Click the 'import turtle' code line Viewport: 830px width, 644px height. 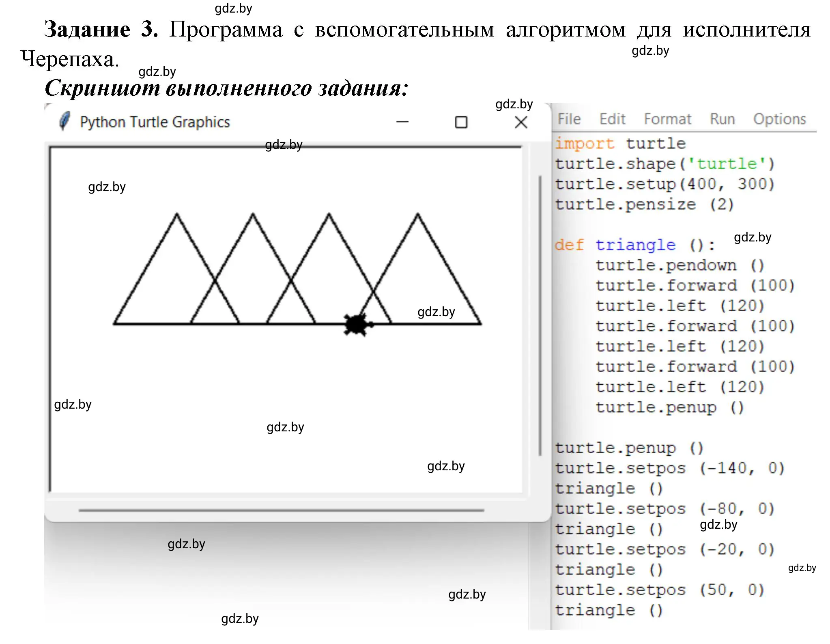[620, 144]
